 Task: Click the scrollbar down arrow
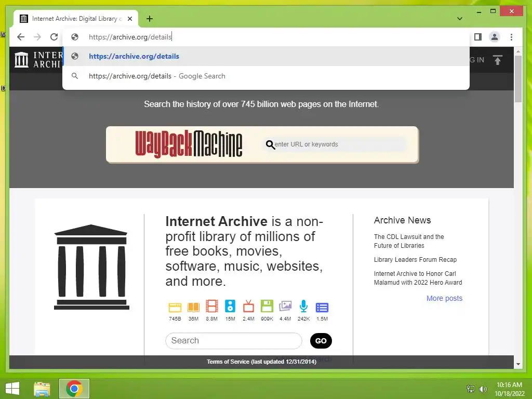point(518,364)
